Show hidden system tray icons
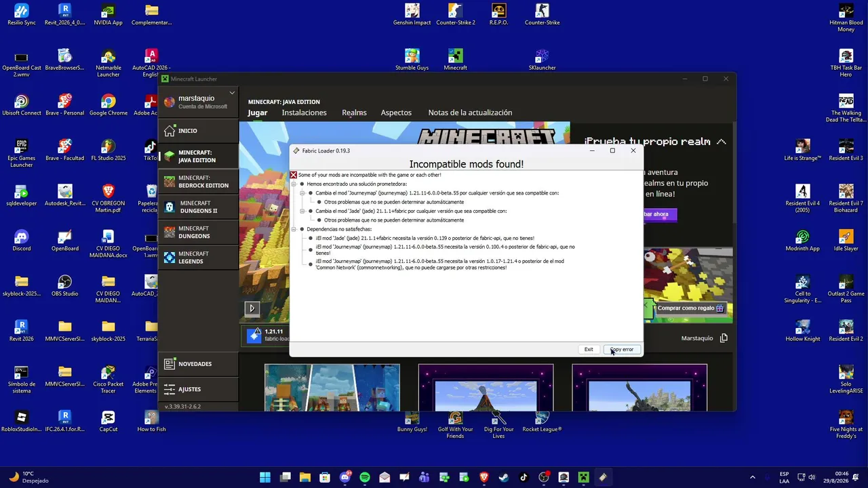 (752, 477)
